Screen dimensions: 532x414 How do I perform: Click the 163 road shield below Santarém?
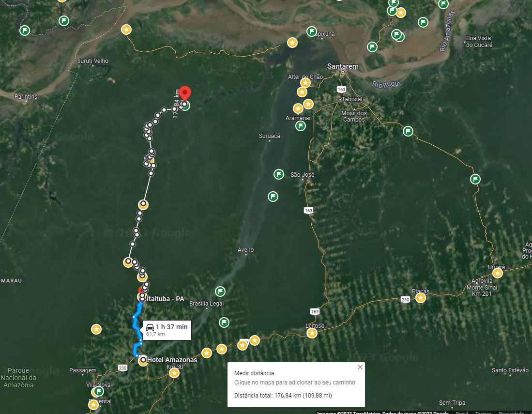[341, 89]
